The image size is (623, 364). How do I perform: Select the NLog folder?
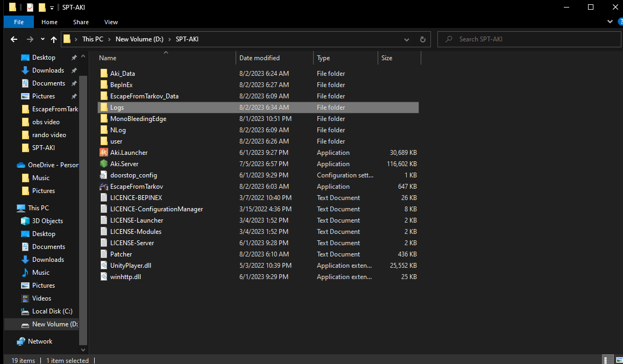[x=118, y=130]
